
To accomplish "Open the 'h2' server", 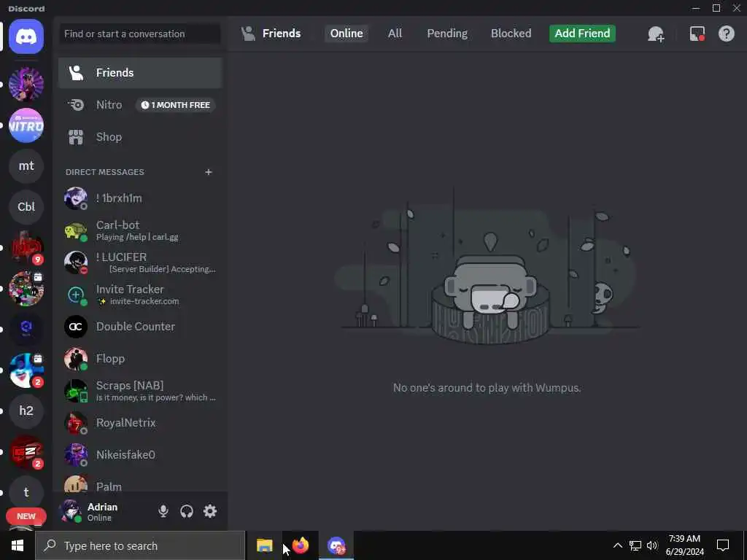I will pos(26,411).
